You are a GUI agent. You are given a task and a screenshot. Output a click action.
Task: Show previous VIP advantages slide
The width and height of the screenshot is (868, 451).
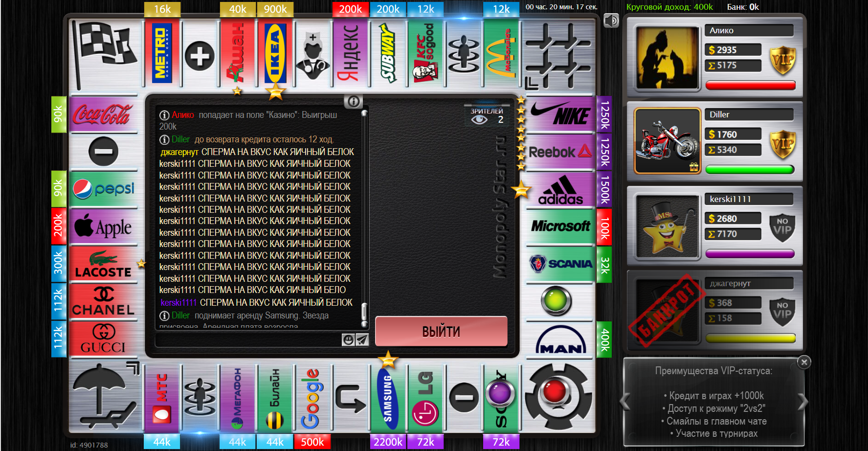coord(625,402)
